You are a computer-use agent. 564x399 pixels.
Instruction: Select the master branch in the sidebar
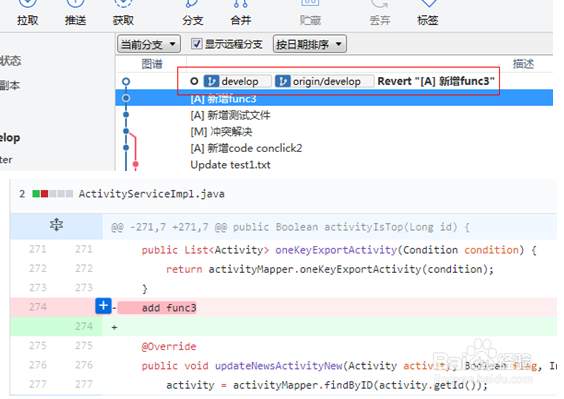click(6, 159)
